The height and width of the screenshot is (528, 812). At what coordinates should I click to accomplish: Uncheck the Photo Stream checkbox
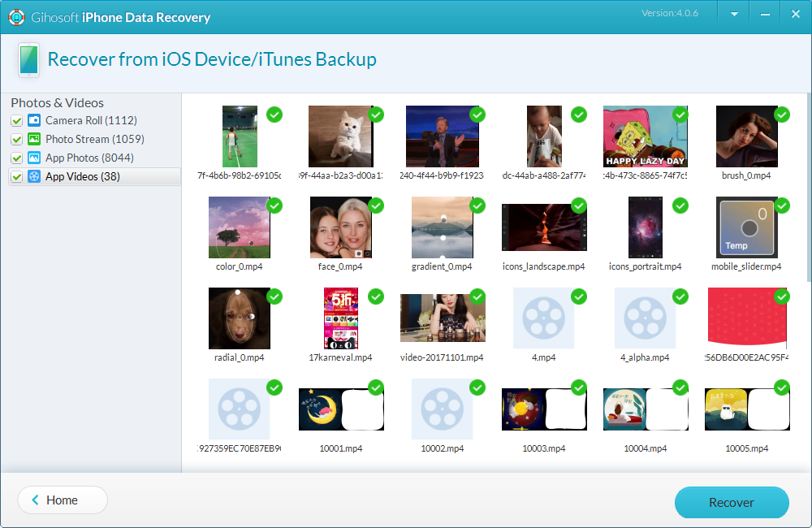tap(16, 140)
